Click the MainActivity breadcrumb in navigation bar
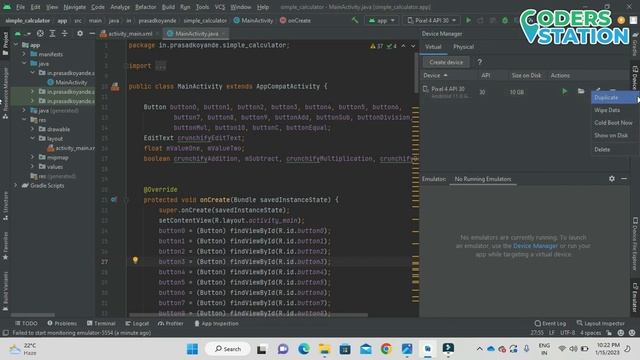The image size is (640, 360). [253, 20]
